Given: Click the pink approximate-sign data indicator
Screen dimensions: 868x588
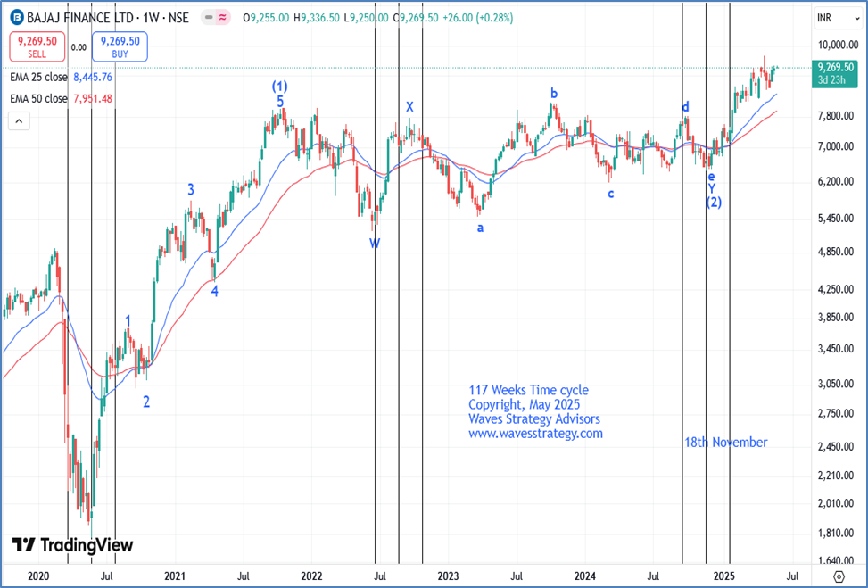Looking at the screenshot, I should pos(222,18).
